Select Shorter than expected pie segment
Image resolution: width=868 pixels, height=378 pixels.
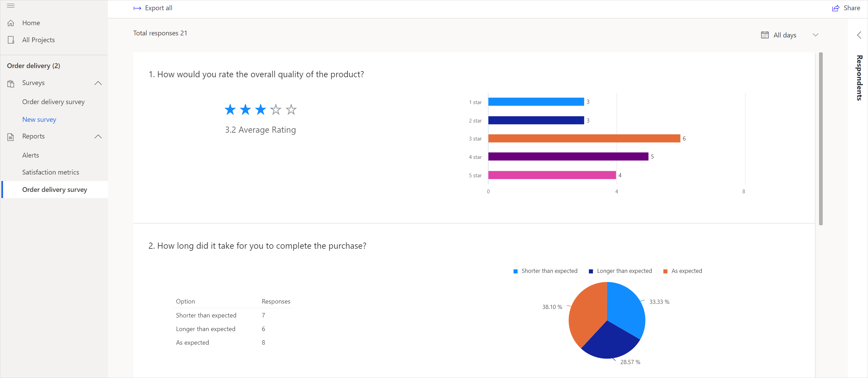(625, 307)
